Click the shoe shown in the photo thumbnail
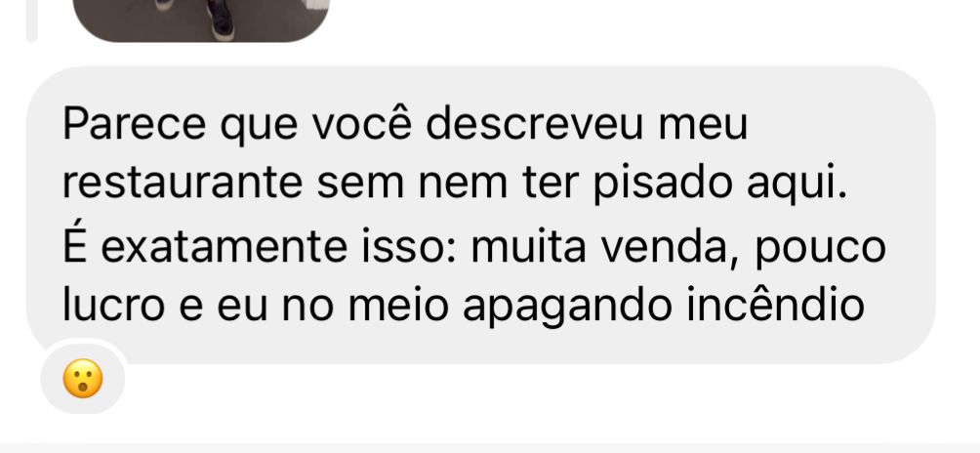 pyautogui.click(x=221, y=19)
